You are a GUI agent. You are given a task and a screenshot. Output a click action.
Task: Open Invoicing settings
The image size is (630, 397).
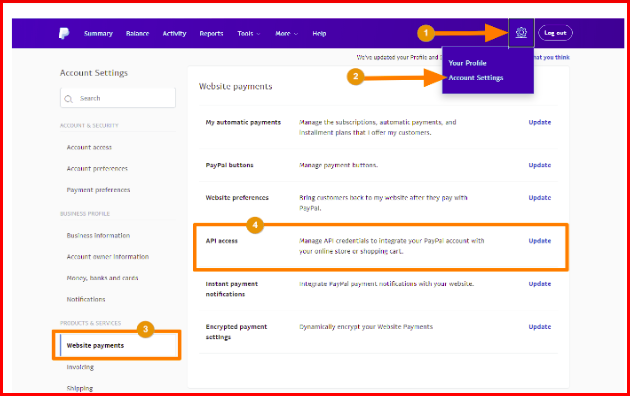point(80,367)
